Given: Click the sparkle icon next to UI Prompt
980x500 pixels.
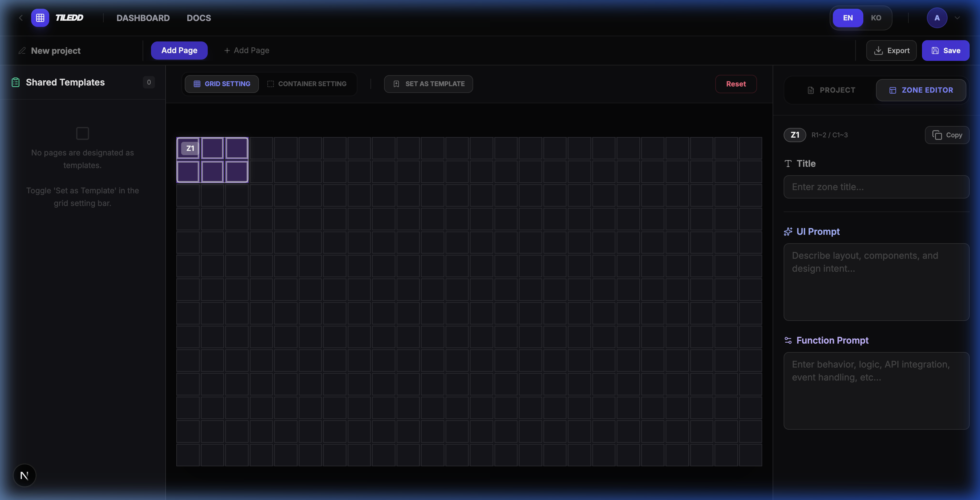Looking at the screenshot, I should [x=788, y=231].
